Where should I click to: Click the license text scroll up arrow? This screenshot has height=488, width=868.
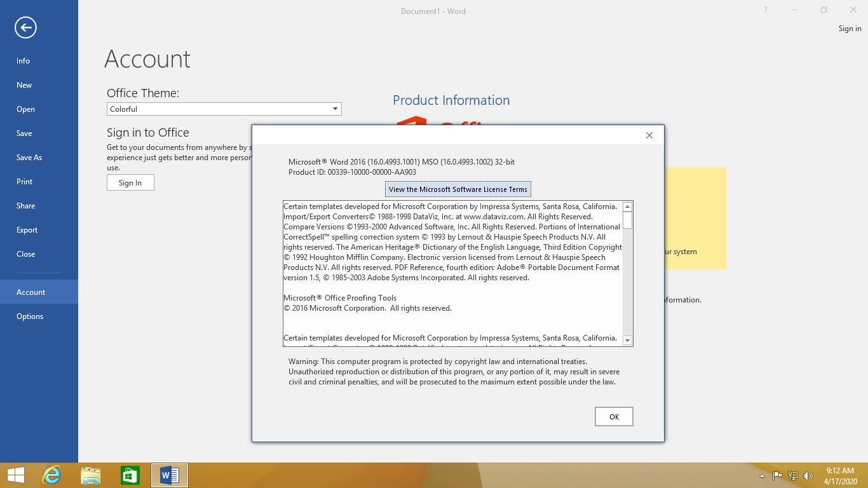click(x=627, y=207)
